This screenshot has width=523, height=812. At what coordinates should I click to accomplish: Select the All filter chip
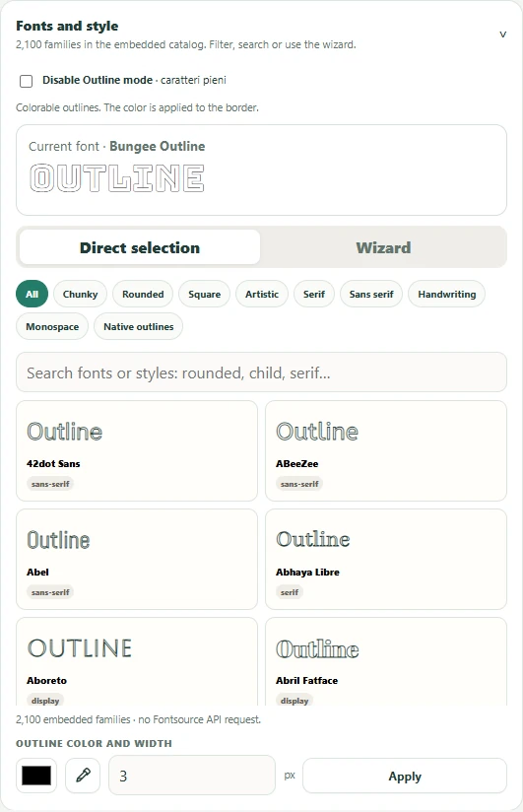point(33,294)
